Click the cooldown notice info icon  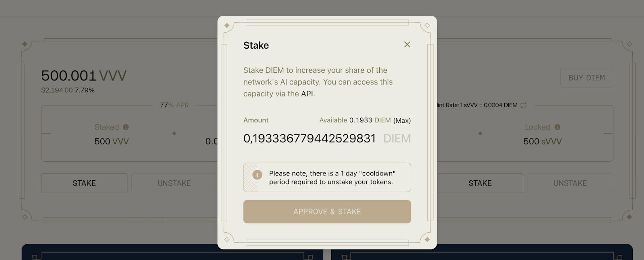(x=257, y=175)
